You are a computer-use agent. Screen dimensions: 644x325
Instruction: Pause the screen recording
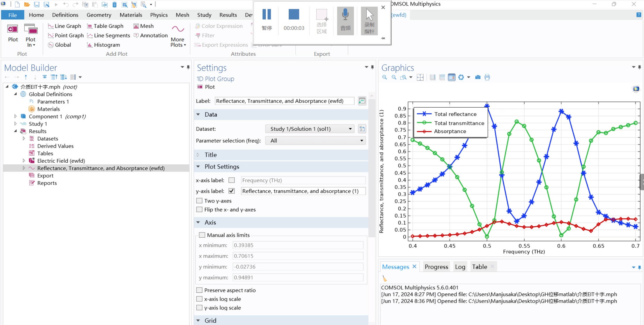click(x=267, y=19)
